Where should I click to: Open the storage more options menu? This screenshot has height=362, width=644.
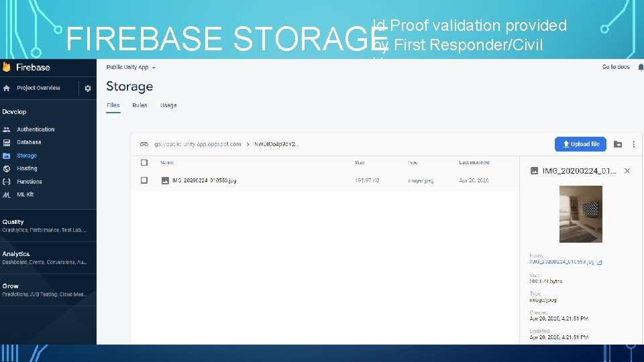[634, 144]
